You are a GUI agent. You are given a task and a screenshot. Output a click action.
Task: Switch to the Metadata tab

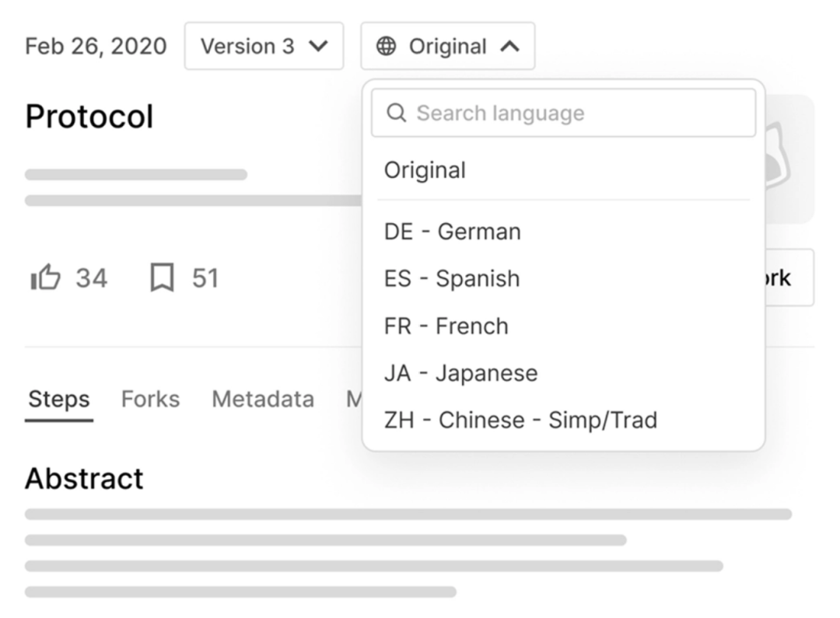[263, 400]
